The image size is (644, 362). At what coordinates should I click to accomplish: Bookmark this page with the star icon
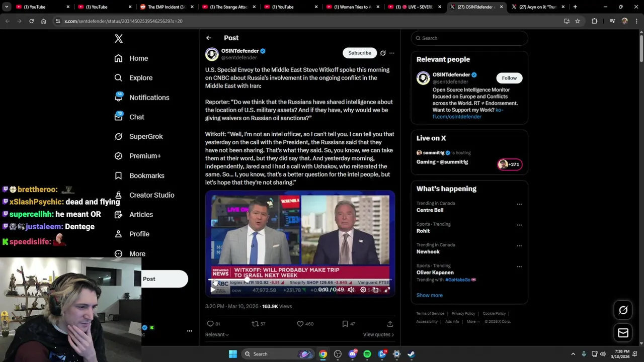(x=578, y=21)
